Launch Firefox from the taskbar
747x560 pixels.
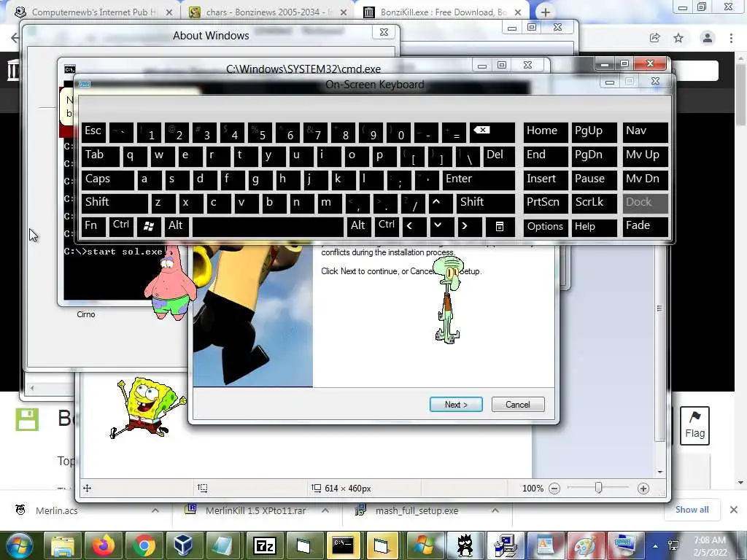pyautogui.click(x=104, y=545)
